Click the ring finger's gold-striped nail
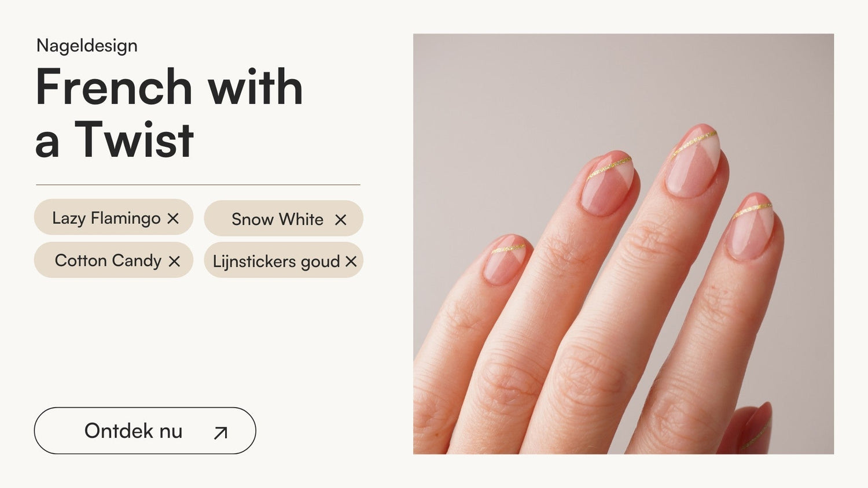This screenshot has height=488, width=868. (608, 182)
